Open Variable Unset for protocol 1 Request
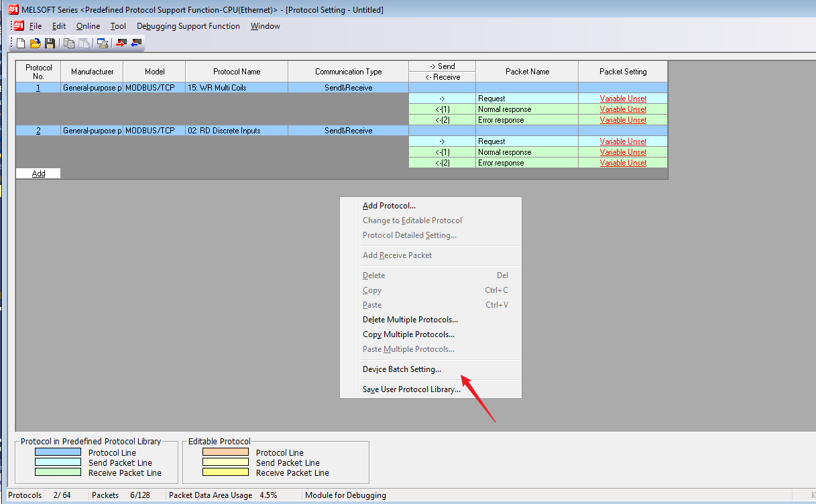The height and width of the screenshot is (504, 816). (623, 99)
